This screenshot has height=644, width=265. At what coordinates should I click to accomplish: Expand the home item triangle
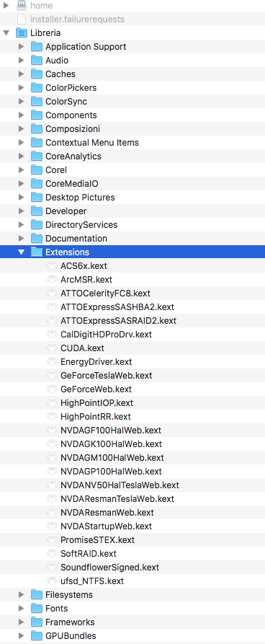click(x=6, y=5)
